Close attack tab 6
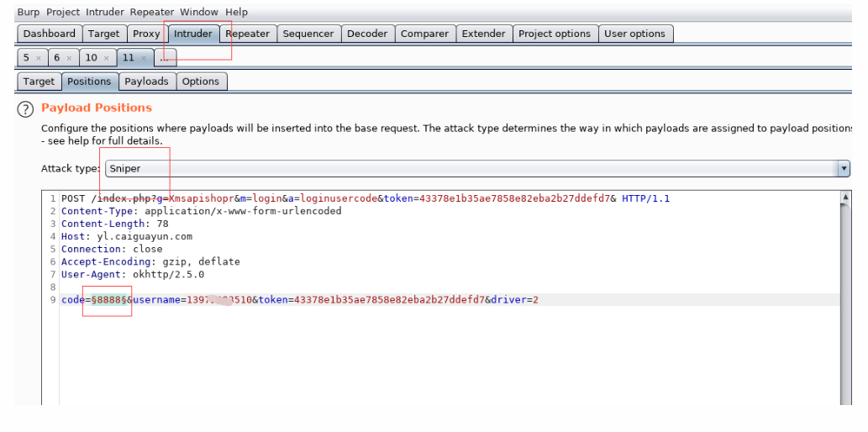Screen dimensions: 868x432 click(x=69, y=58)
